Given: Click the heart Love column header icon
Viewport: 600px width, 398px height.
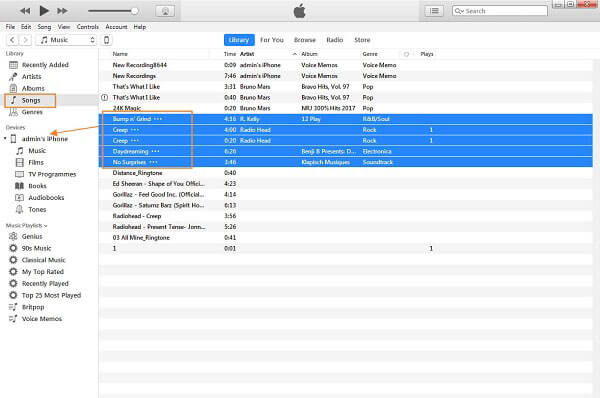Looking at the screenshot, I should [406, 54].
